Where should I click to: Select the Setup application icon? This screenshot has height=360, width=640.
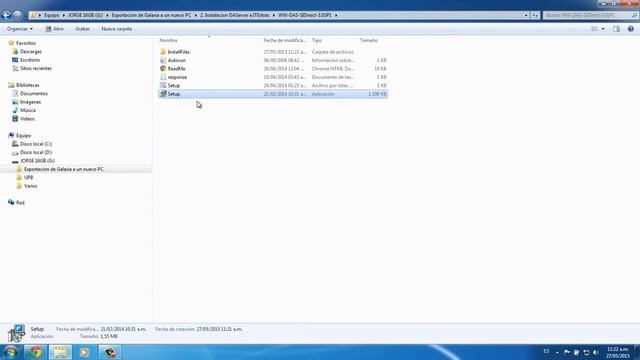pos(163,94)
